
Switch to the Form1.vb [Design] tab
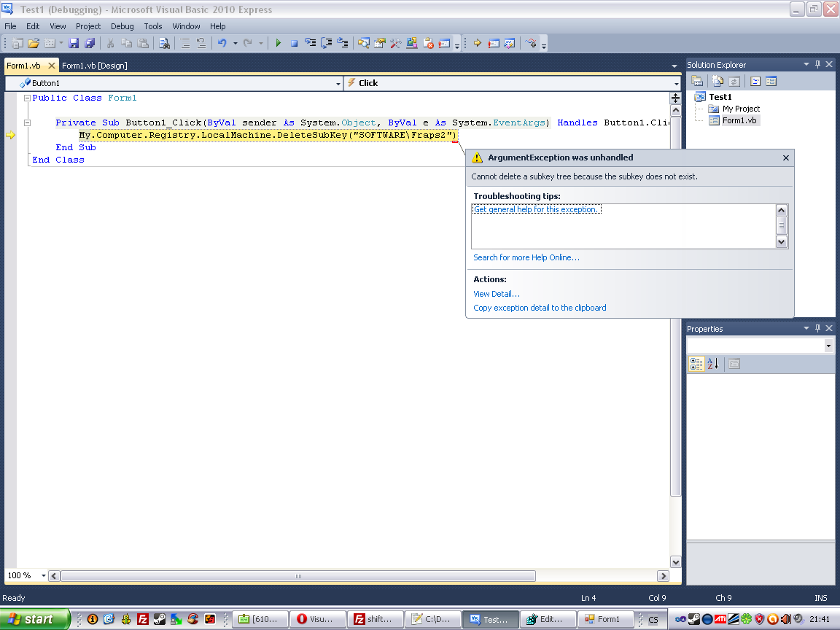point(95,66)
